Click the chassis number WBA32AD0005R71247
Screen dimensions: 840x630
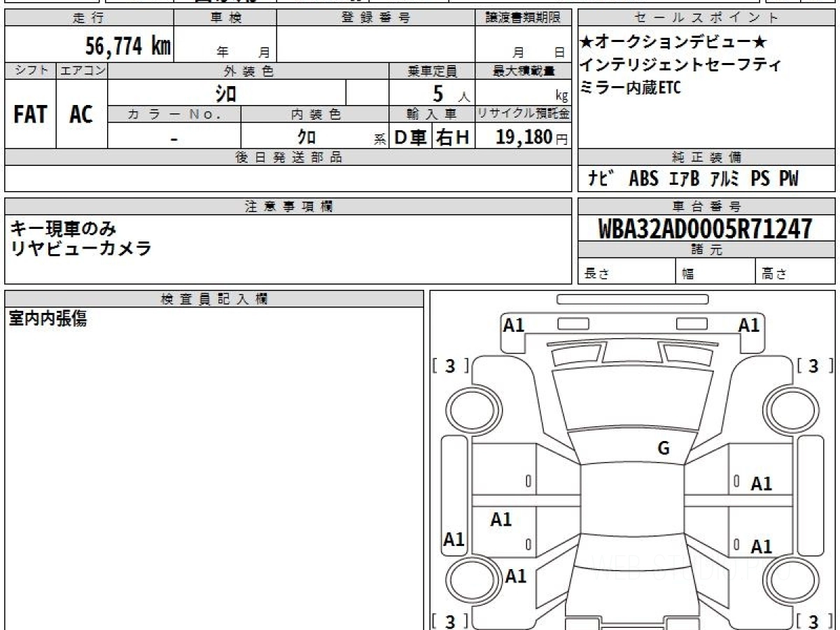pyautogui.click(x=705, y=229)
